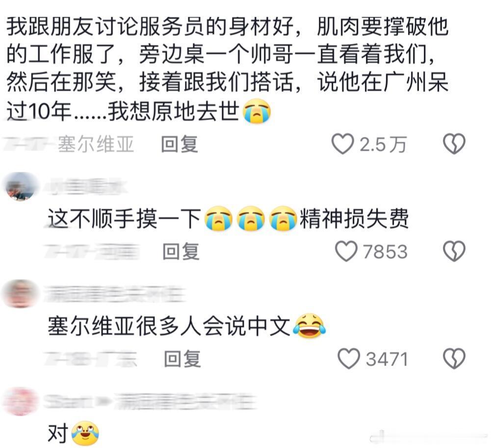Open avatar of the 这不顺手摸一下 commenter
This screenshot has width=491, height=448.
[x=21, y=186]
